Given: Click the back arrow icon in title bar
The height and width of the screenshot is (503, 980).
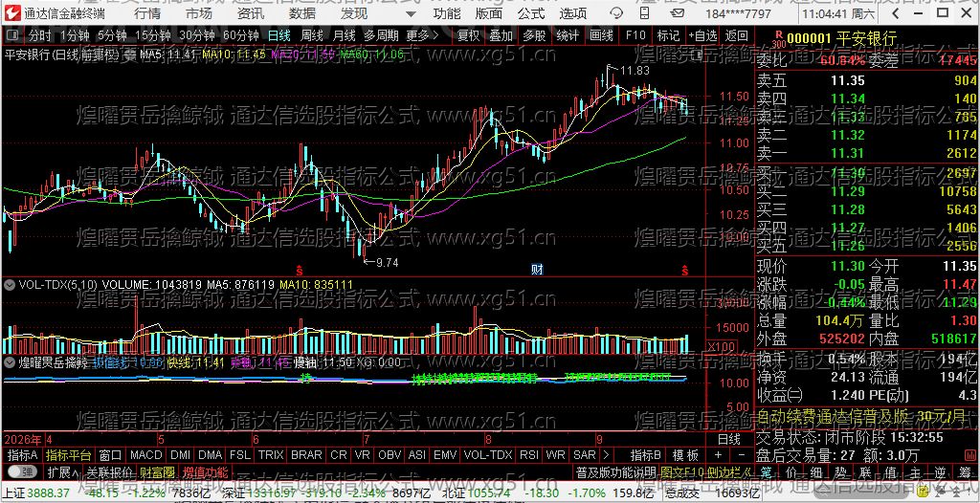Looking at the screenshot, I should [896, 13].
